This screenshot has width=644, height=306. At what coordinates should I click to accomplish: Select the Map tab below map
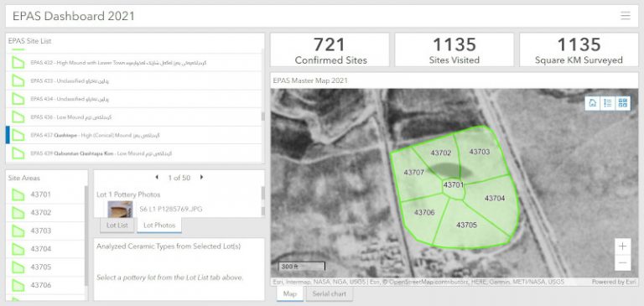click(x=290, y=294)
